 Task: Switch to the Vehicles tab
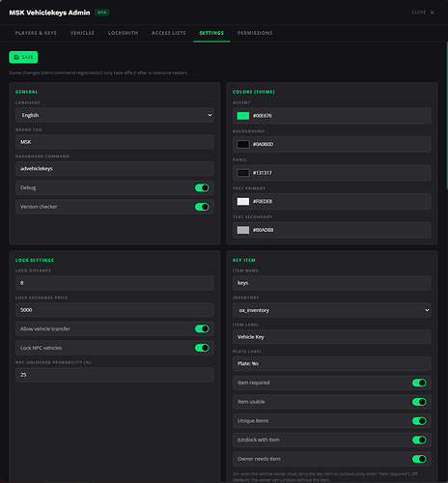(82, 33)
